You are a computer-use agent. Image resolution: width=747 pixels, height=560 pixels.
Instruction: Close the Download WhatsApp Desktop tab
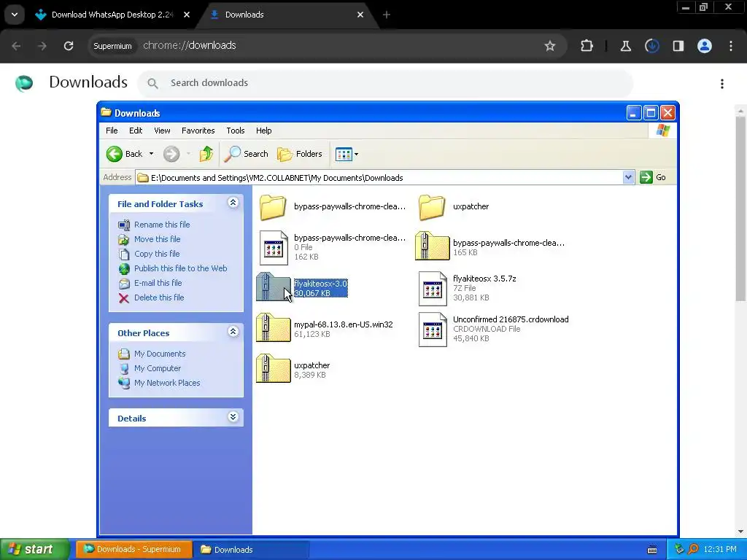(x=187, y=15)
